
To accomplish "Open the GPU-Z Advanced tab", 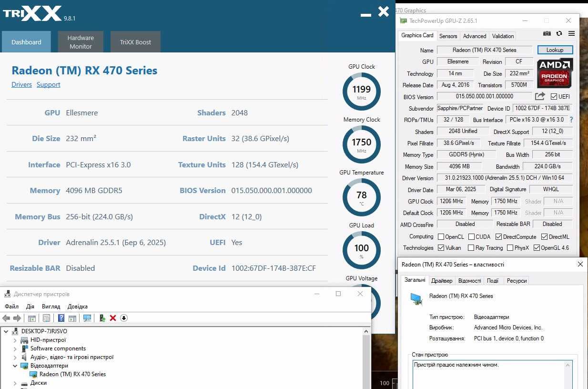I will tap(475, 36).
